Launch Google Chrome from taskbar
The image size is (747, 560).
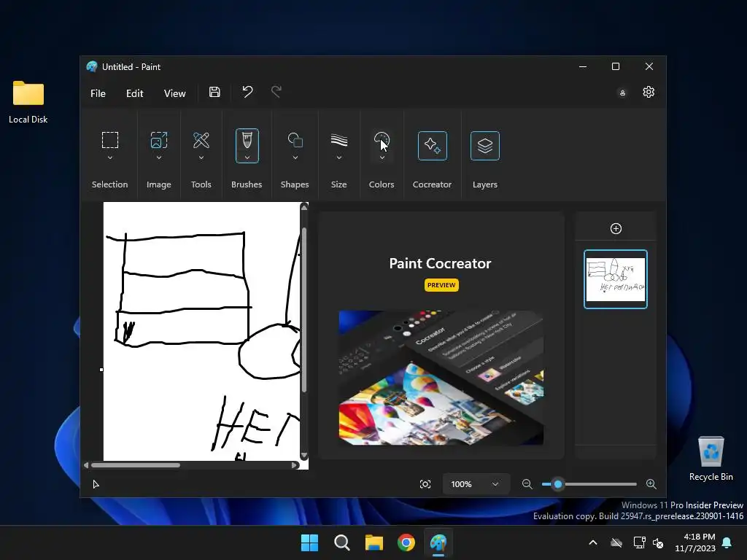[x=406, y=542]
